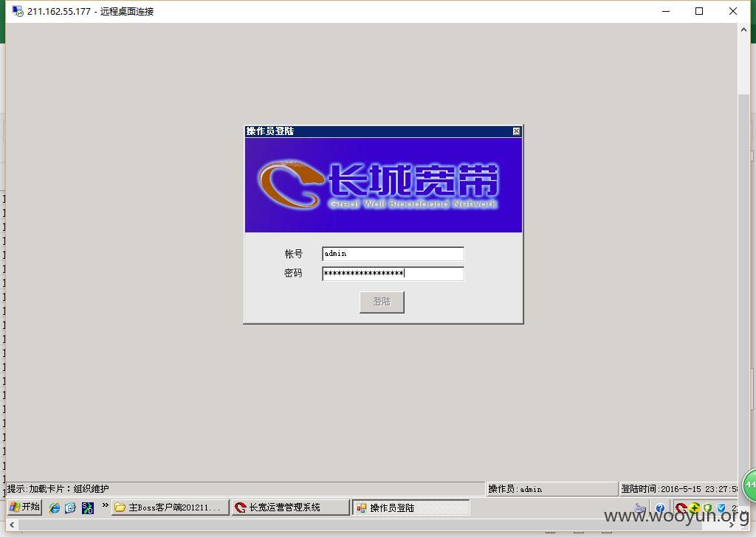Switch to 长宽运营管理系统 taskbar item
The height and width of the screenshot is (537, 756).
[291, 507]
